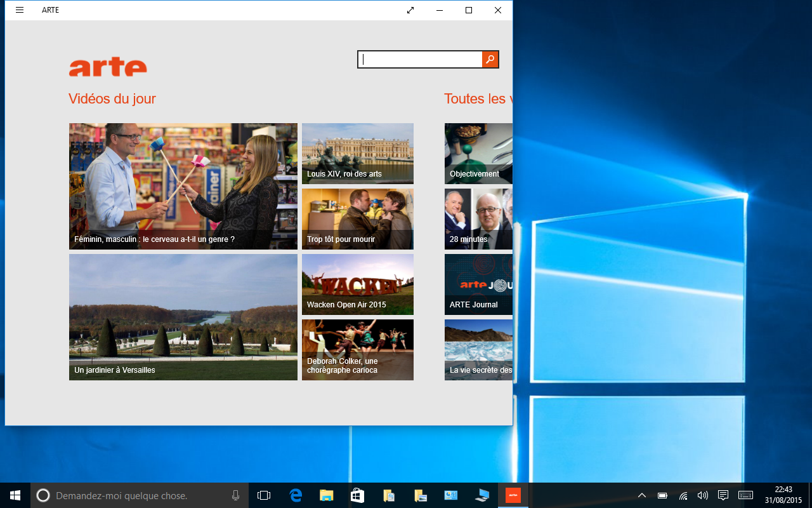Open the 'Un jardinier à Versailles' video
This screenshot has height=508, width=812.
tap(183, 317)
